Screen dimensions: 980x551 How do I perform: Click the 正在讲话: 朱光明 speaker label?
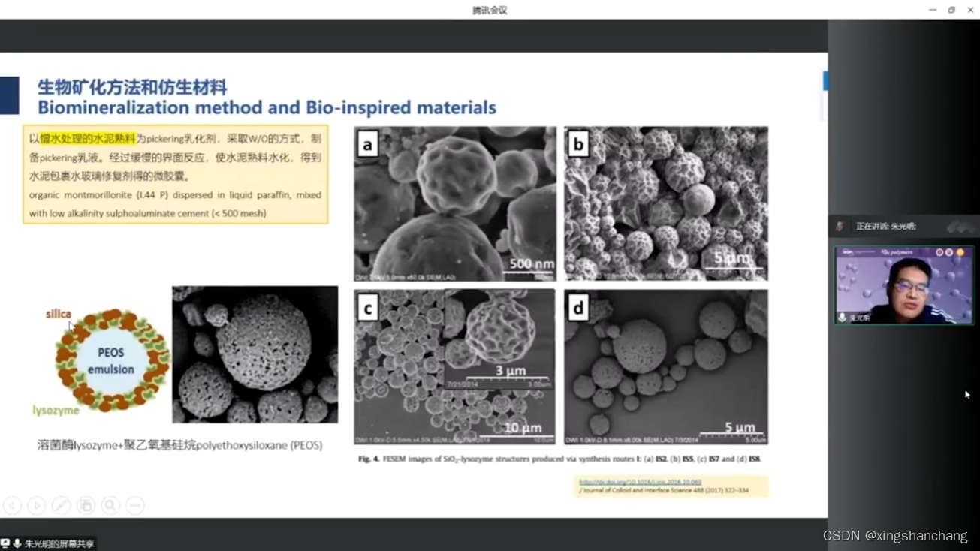coord(886,226)
